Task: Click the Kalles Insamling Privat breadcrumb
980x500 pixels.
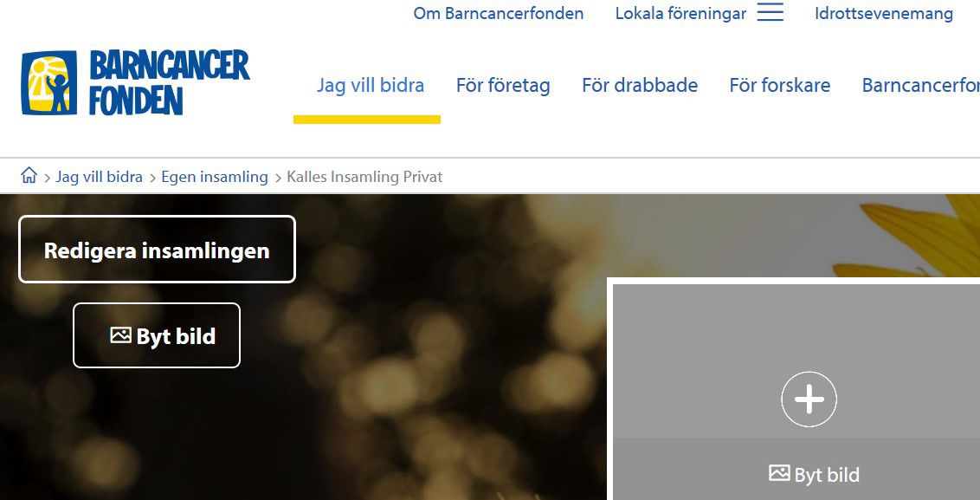Action: pos(364,177)
